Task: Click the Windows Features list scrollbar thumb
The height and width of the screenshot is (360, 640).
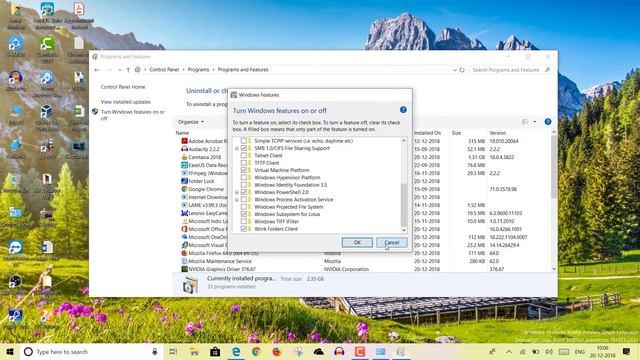Action: tap(404, 204)
